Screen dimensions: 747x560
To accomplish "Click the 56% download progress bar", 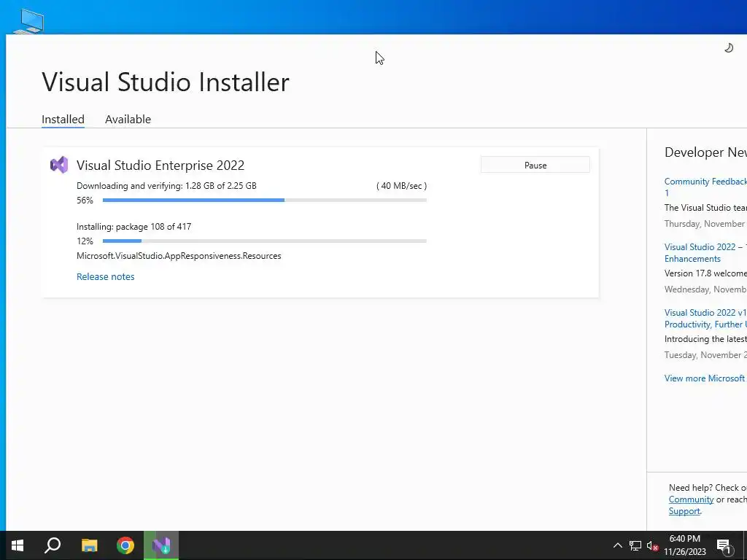I will (x=264, y=201).
